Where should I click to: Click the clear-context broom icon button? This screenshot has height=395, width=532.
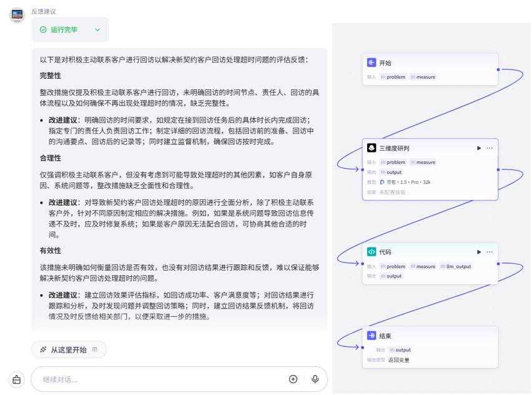(x=17, y=379)
